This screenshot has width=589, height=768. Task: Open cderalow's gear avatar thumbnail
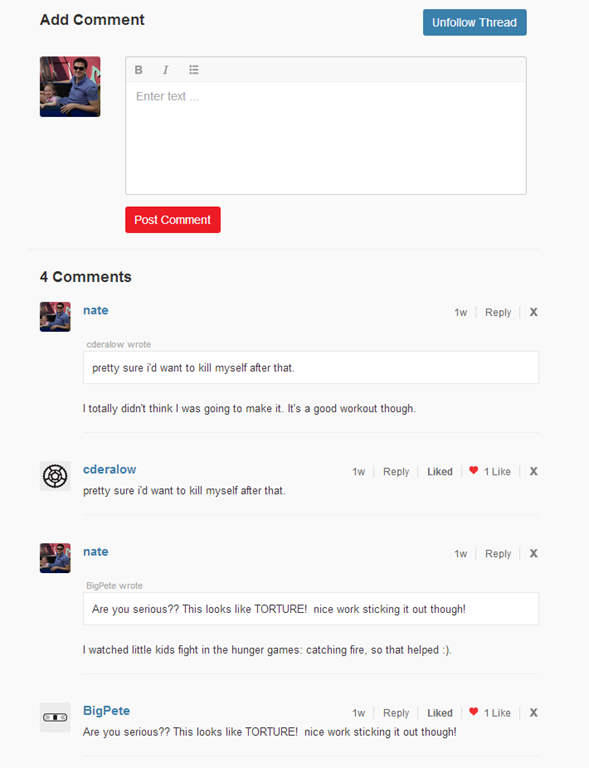coord(55,476)
